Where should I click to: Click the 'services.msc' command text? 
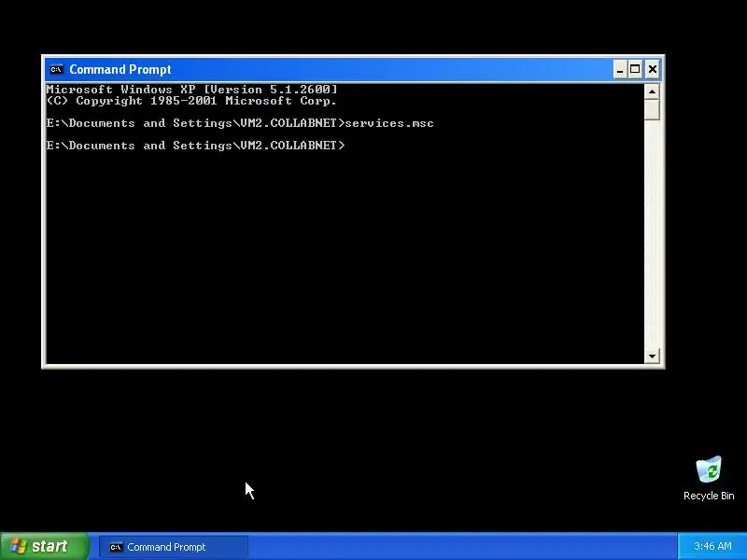coord(389,123)
